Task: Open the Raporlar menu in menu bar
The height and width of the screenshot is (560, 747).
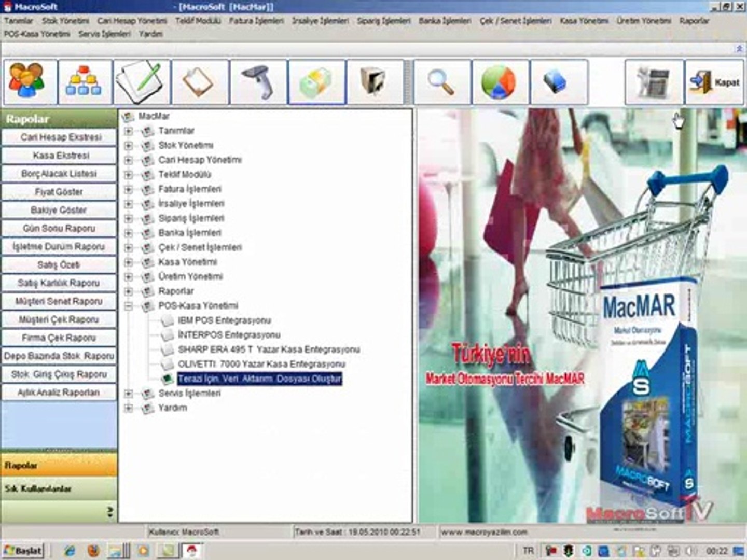Action: [x=694, y=21]
